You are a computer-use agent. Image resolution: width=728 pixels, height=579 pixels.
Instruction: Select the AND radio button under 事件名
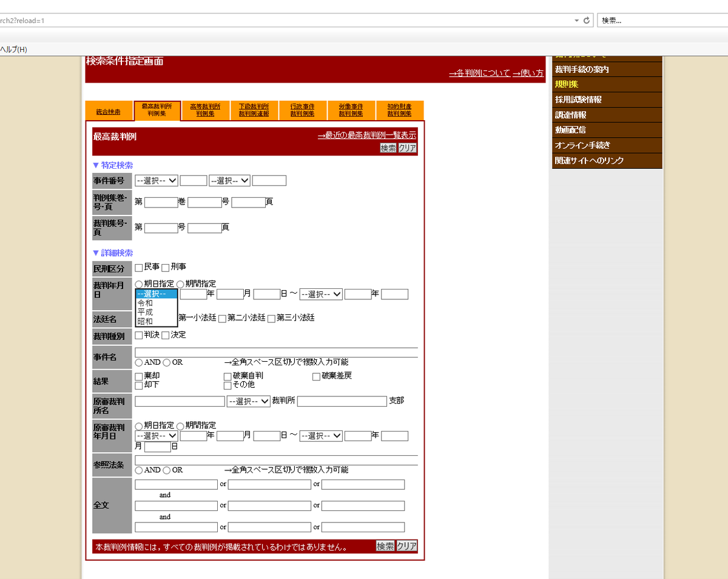tap(138, 362)
